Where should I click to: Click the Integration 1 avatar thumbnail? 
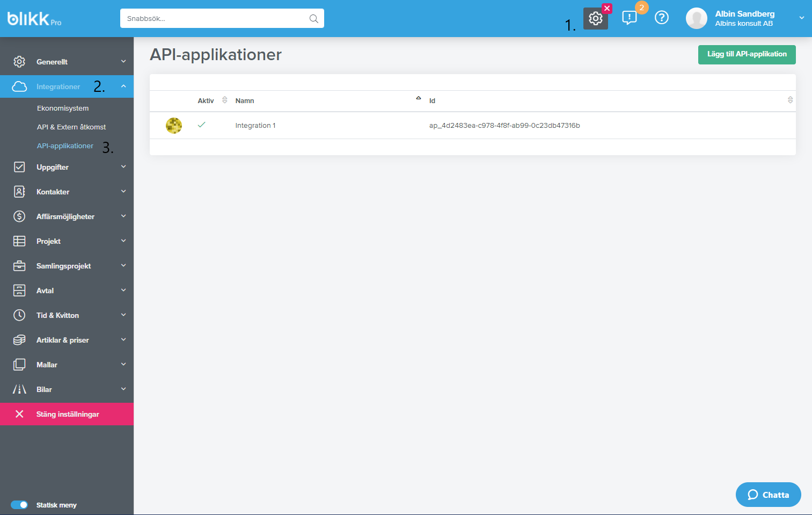[174, 126]
